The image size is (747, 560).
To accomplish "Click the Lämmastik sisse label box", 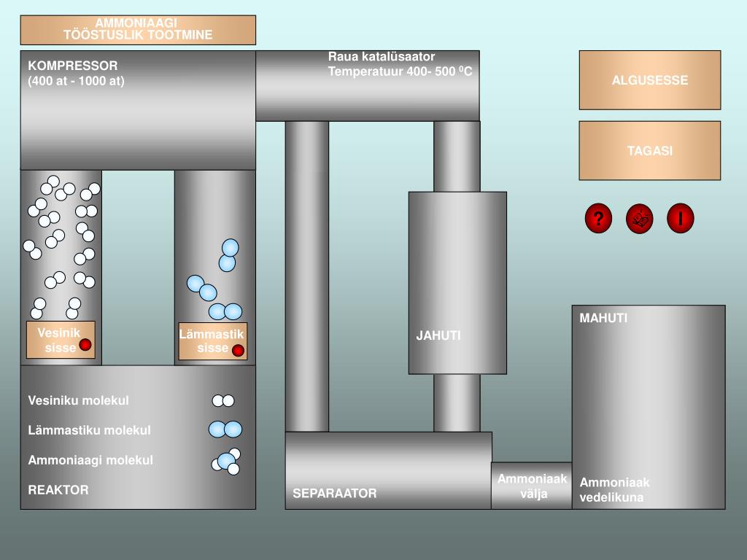I will click(x=212, y=341).
